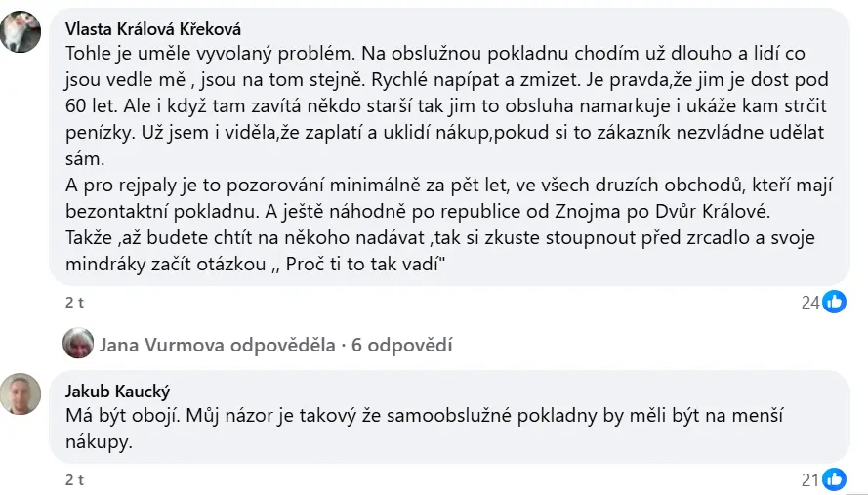Screen dimensions: 868x495
Task: Click the '2 t' timestamp under Jakub's comment
Action: (x=74, y=479)
